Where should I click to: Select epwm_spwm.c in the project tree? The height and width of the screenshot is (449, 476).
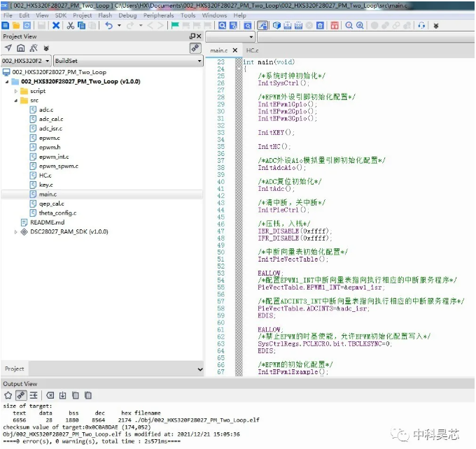(x=59, y=166)
